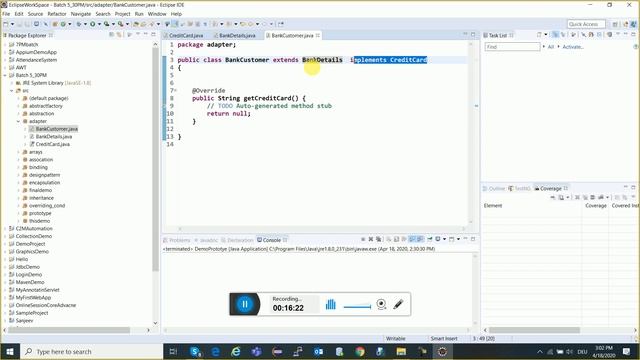Click the New Task icon in Task List

coord(539,35)
